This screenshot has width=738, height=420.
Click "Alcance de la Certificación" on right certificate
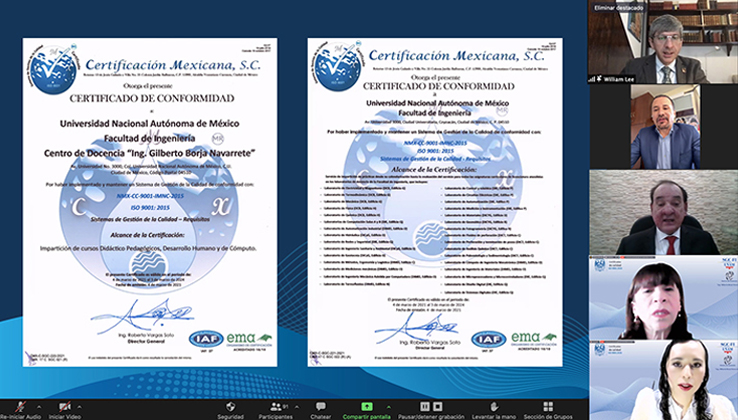pyautogui.click(x=434, y=169)
